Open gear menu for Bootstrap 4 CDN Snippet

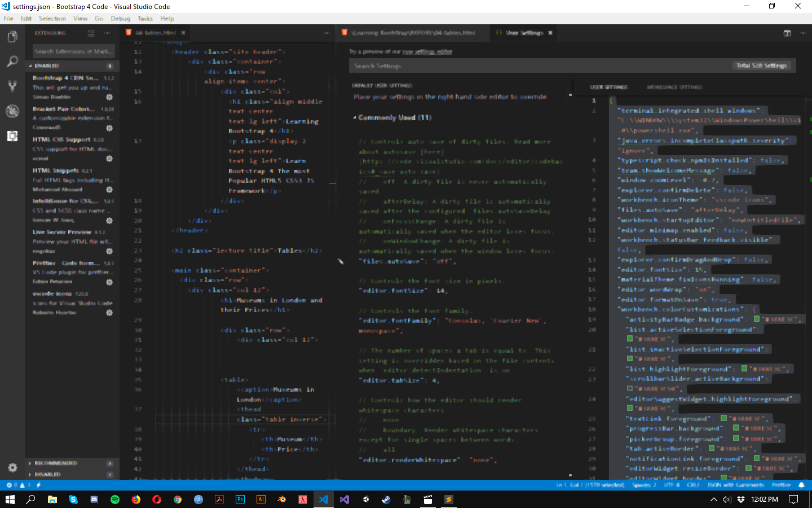click(x=109, y=97)
